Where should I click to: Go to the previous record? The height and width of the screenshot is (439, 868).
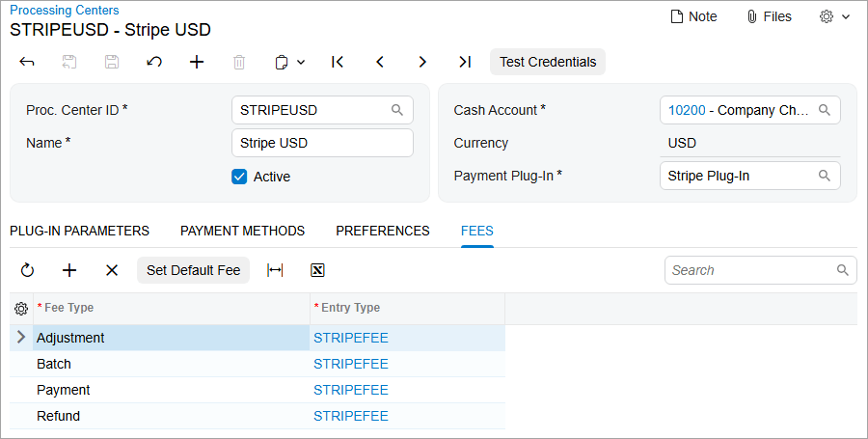tap(380, 62)
